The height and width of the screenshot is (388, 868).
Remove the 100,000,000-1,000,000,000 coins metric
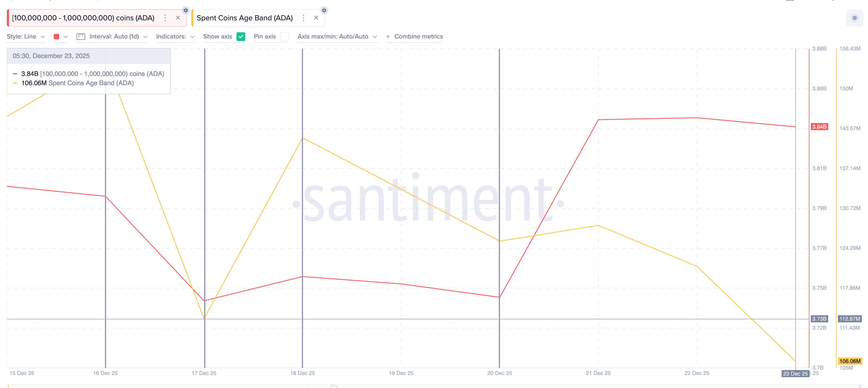[178, 18]
